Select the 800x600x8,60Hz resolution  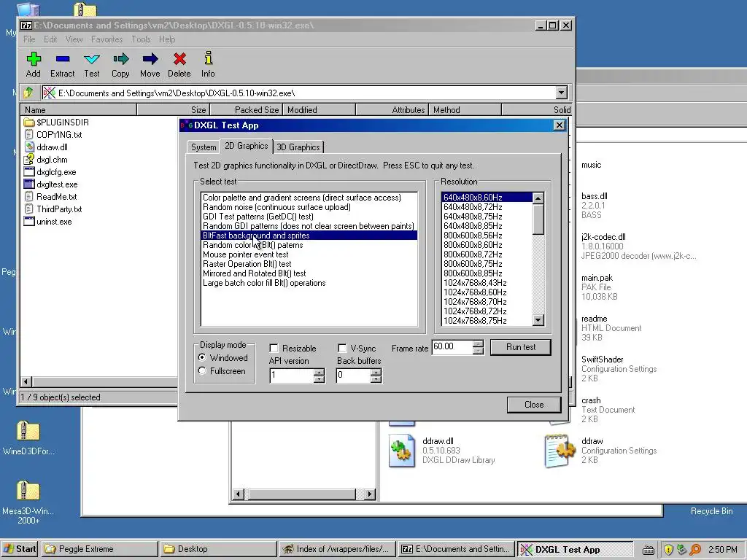pos(473,245)
